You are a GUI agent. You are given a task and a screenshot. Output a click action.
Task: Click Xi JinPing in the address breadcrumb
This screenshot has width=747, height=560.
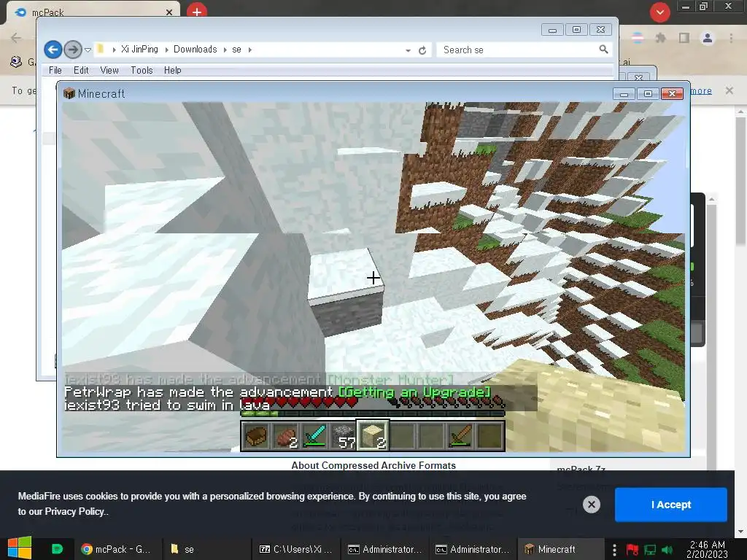139,50
